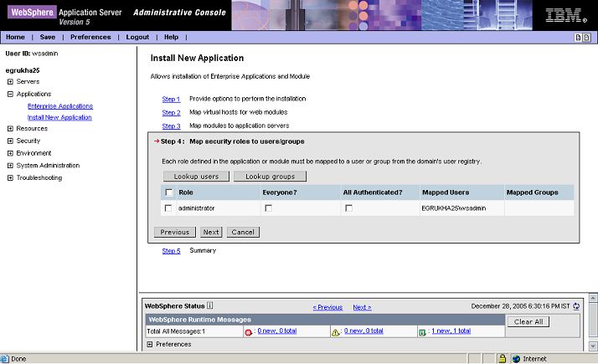598x364 pixels.
Task: Click the green information messages icon
Action: 422,332
